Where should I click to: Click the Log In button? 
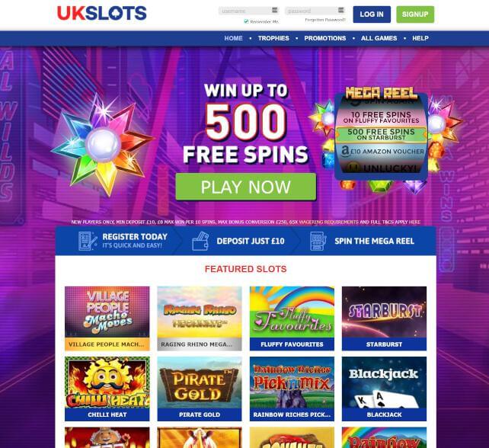[x=372, y=14]
